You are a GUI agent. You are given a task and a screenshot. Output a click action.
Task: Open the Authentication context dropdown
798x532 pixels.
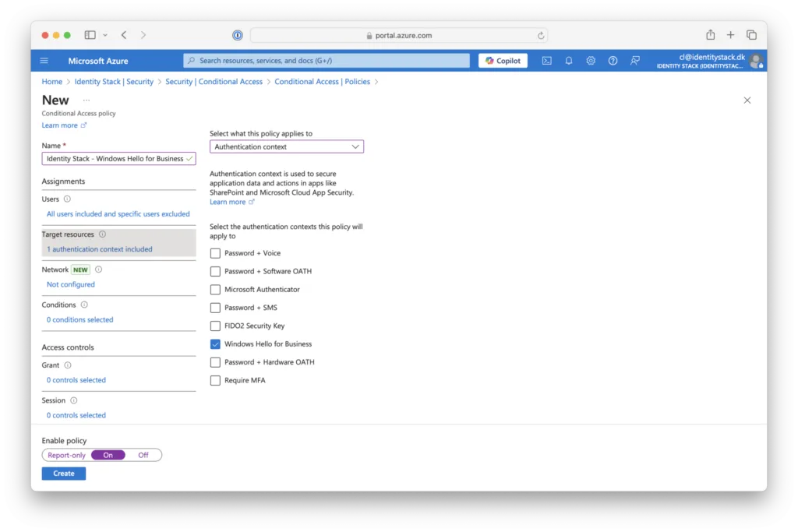coord(287,146)
